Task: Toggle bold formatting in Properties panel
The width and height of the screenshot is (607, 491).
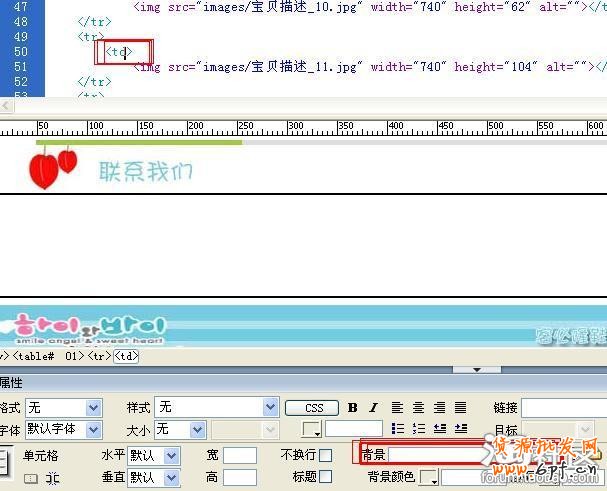Action: [353, 408]
